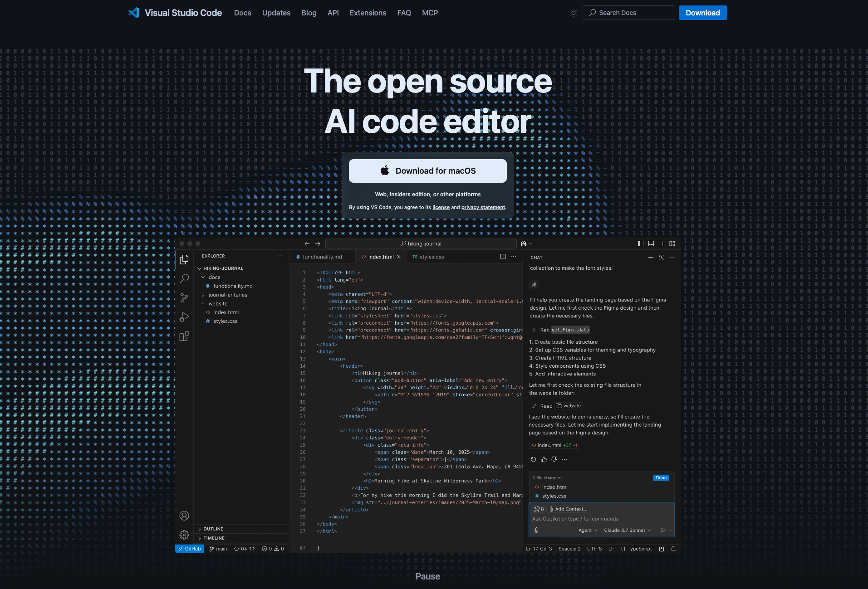The width and height of the screenshot is (868, 589).
Task: Toggle the primary sidebar visibility
Action: pos(640,243)
